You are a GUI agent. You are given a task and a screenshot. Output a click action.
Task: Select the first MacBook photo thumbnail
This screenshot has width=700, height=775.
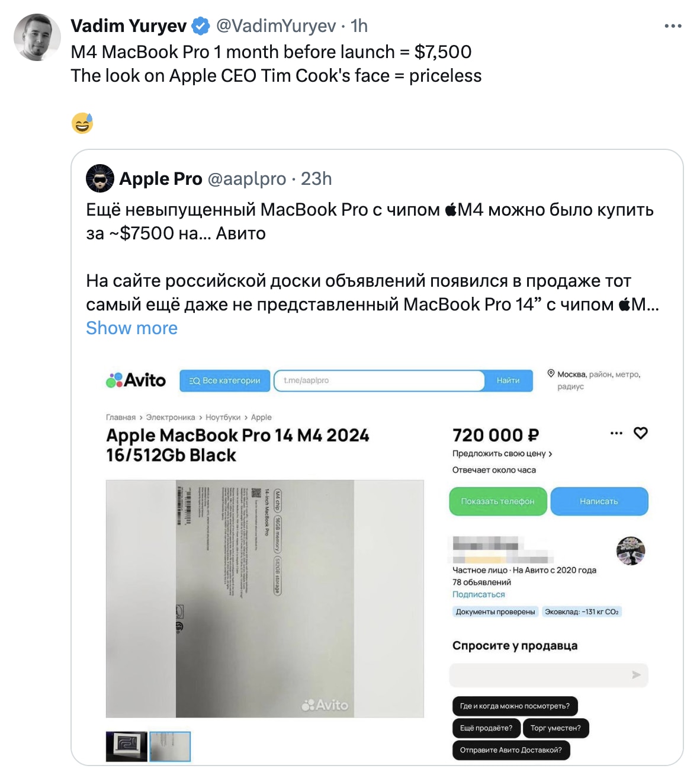pos(127,746)
